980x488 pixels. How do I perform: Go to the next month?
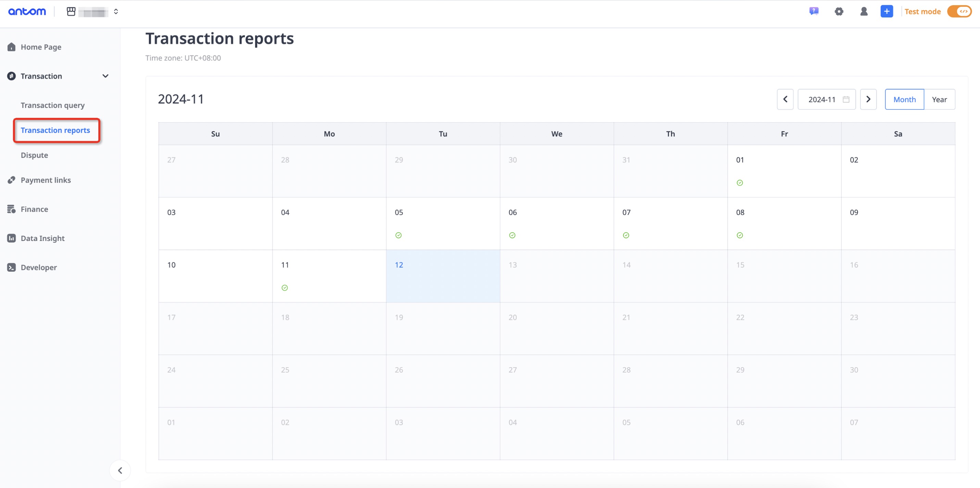pyautogui.click(x=868, y=99)
